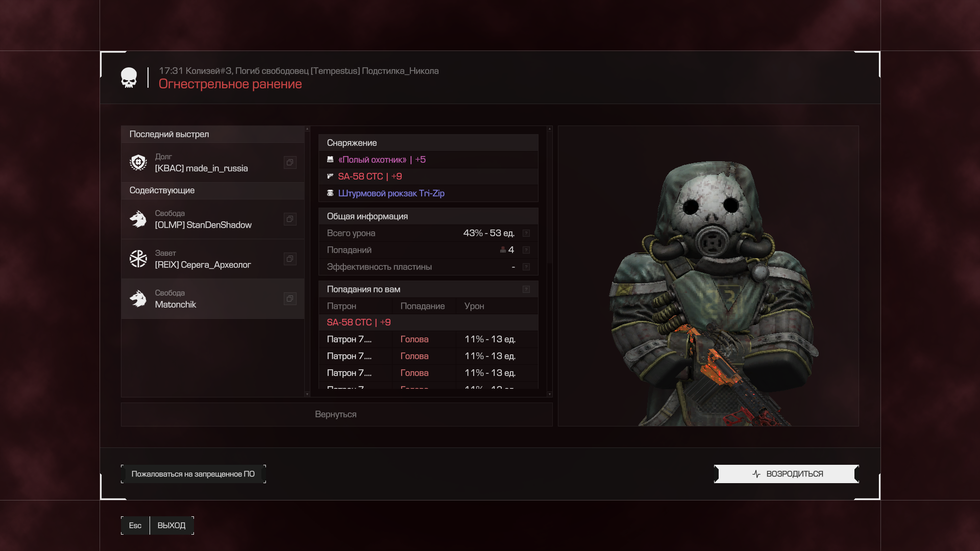The height and width of the screenshot is (551, 980).
Task: Click Снаряжение section header
Action: (428, 143)
